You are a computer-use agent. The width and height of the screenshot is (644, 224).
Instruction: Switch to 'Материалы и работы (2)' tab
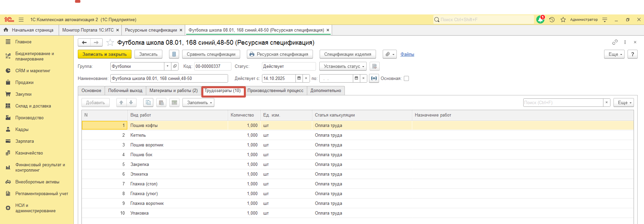(173, 91)
